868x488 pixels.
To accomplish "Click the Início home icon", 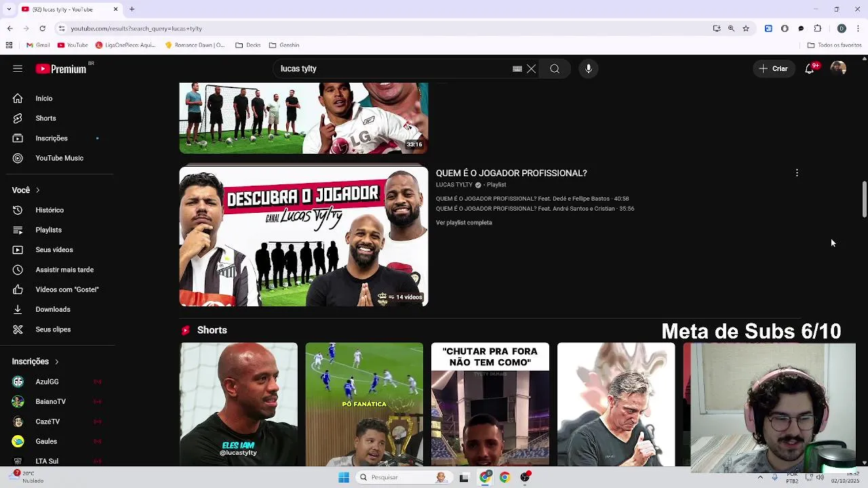I will 18,98.
